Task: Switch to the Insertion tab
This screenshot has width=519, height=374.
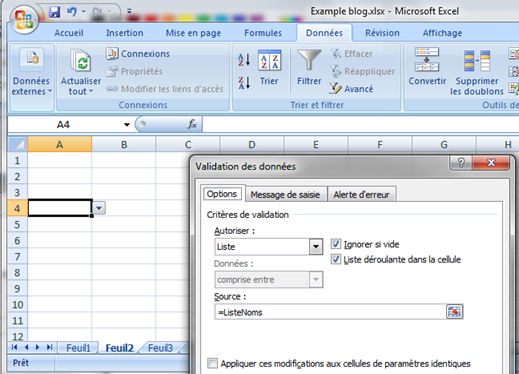Action: click(x=124, y=33)
